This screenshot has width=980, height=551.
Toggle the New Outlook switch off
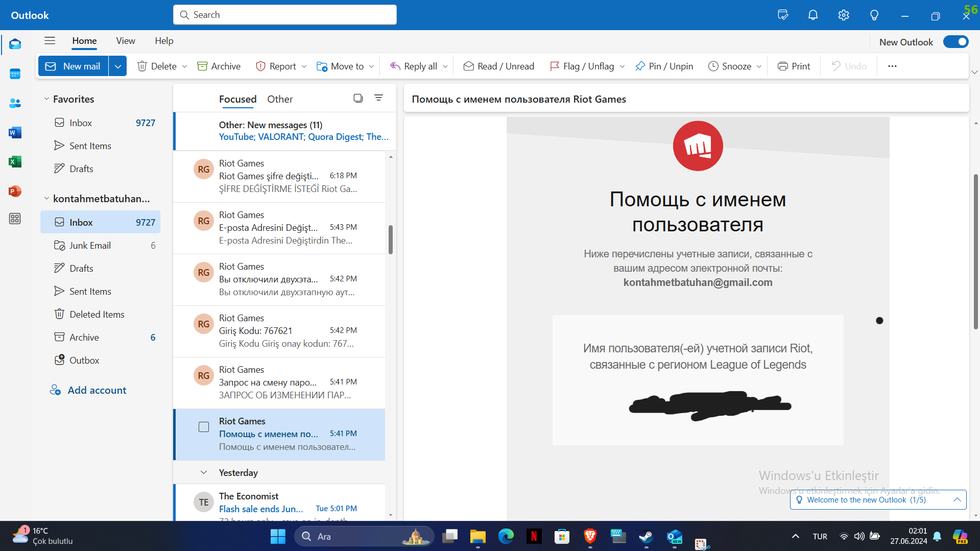(x=955, y=42)
